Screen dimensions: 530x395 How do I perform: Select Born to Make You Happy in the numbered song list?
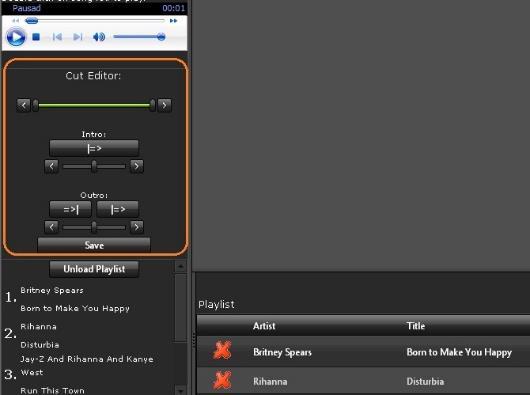(75, 308)
